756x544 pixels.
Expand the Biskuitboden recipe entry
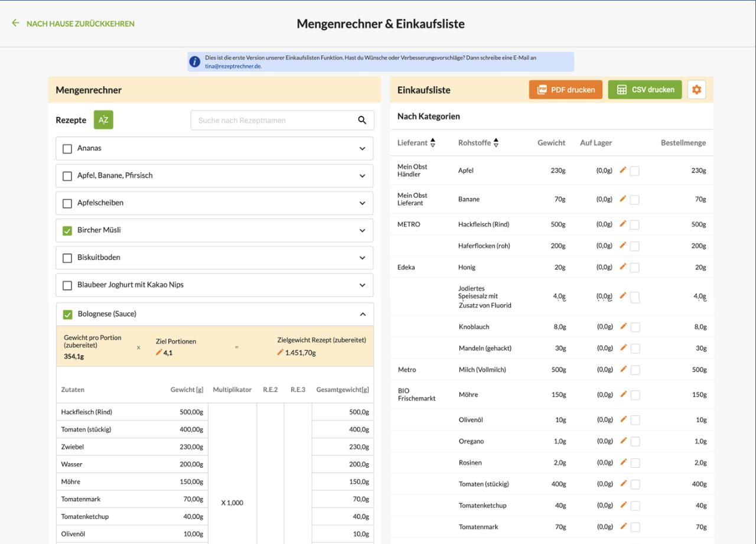click(362, 258)
